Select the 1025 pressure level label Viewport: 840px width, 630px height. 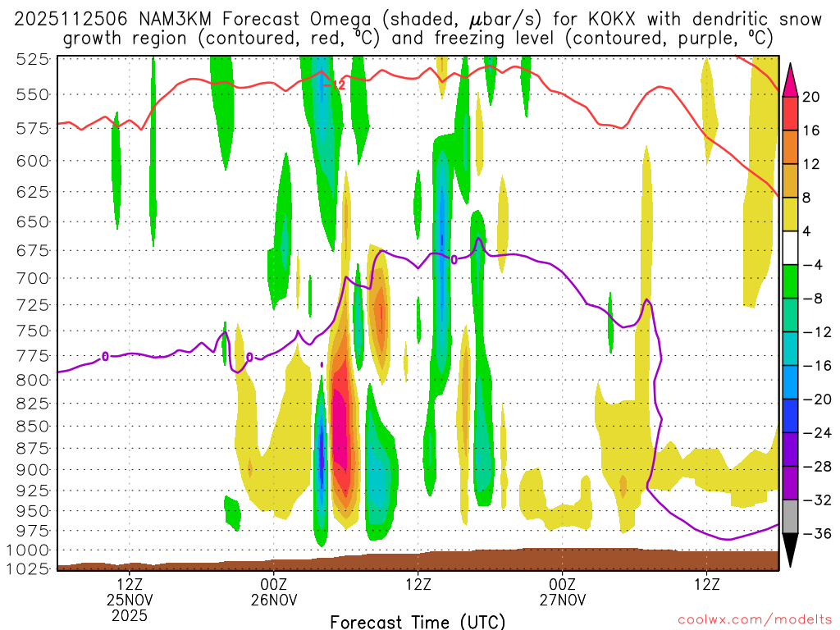(x=28, y=569)
